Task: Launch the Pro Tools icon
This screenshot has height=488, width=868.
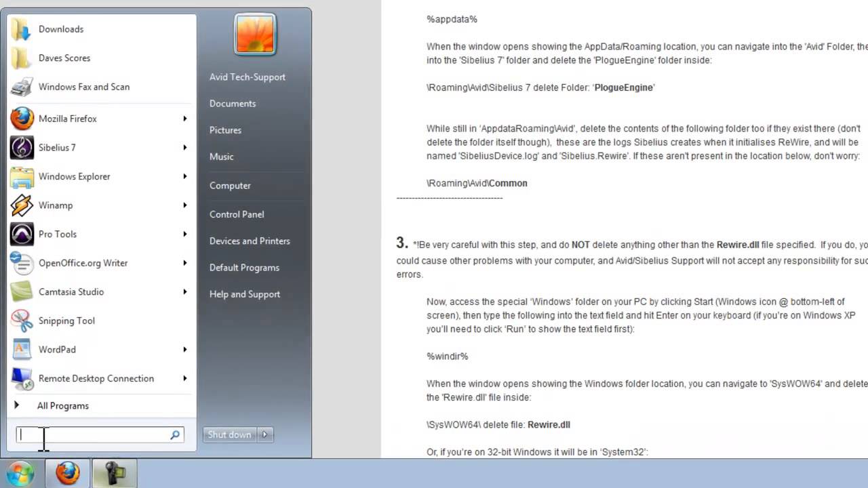Action: 22,234
